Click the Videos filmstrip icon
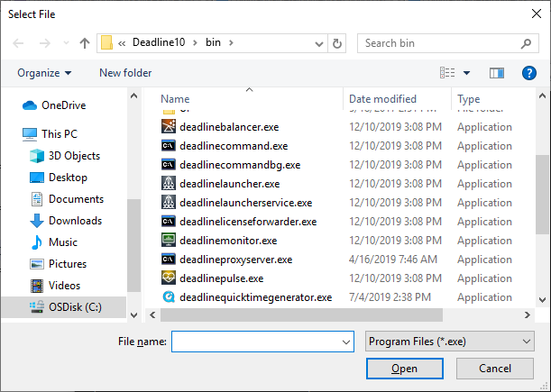This screenshot has height=392, width=551. 37,286
